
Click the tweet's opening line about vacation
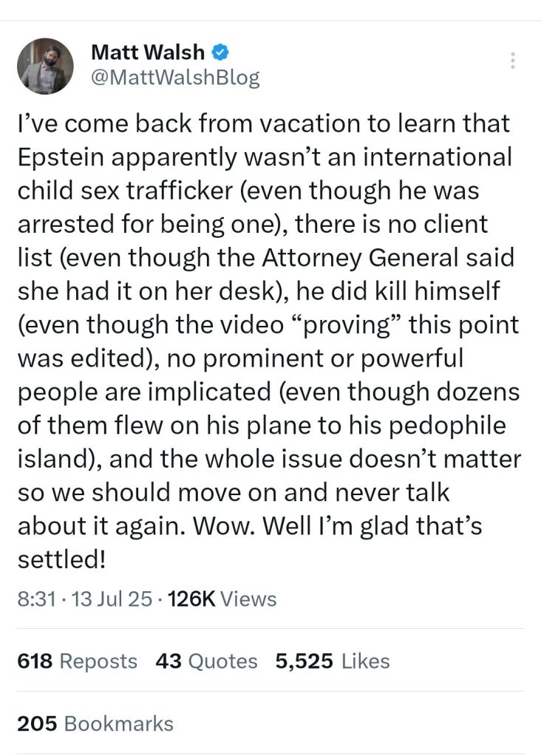coord(263,123)
